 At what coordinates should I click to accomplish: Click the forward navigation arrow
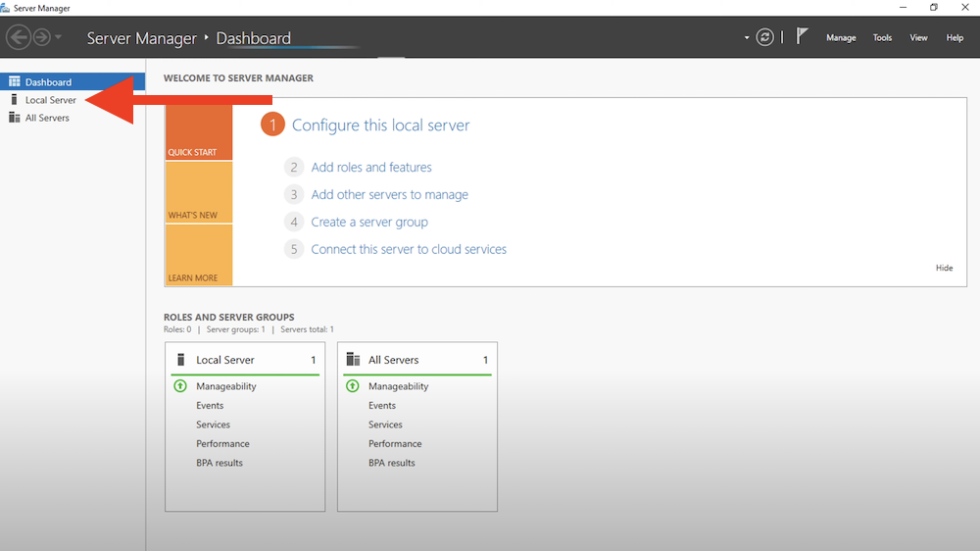coord(42,37)
